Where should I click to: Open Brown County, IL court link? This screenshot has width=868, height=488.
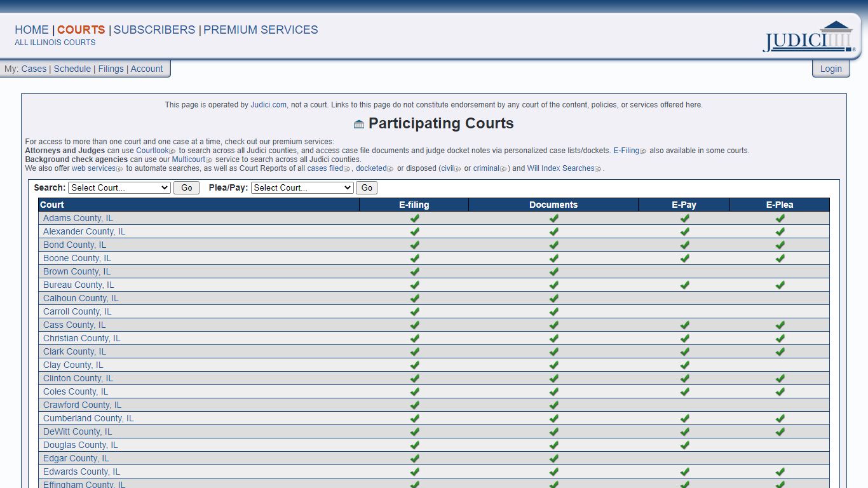pos(77,271)
